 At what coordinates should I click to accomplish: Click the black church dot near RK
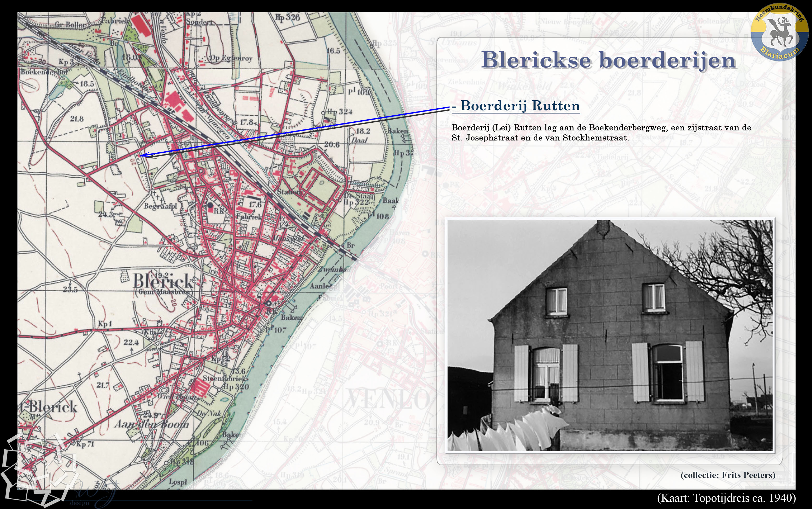click(210, 205)
